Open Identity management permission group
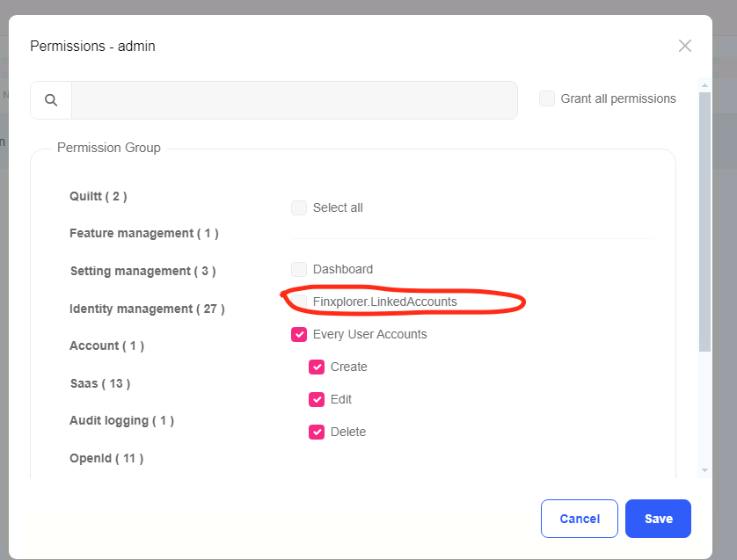 tap(147, 309)
